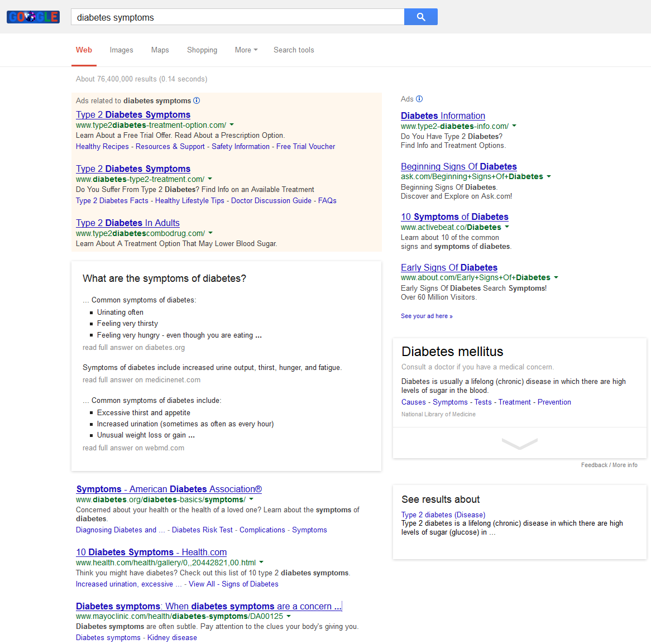Open 'Diabetes Information' side ad
The height and width of the screenshot is (644, 651).
(x=443, y=116)
